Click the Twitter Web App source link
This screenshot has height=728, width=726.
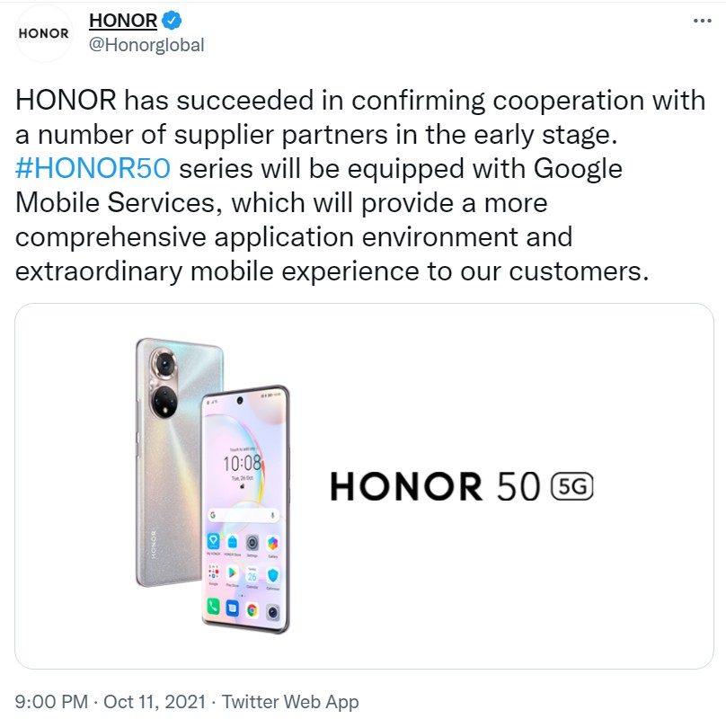(290, 702)
